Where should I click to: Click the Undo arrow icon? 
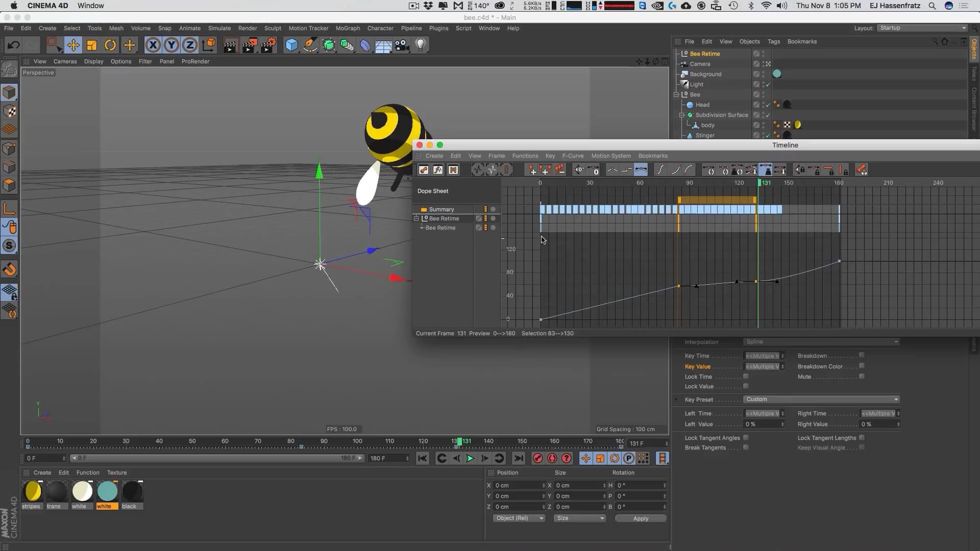pyautogui.click(x=13, y=45)
